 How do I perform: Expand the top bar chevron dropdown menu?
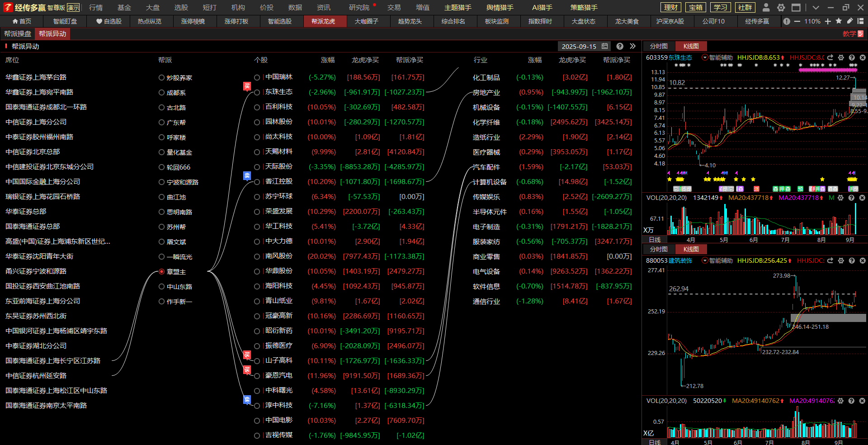[816, 7]
